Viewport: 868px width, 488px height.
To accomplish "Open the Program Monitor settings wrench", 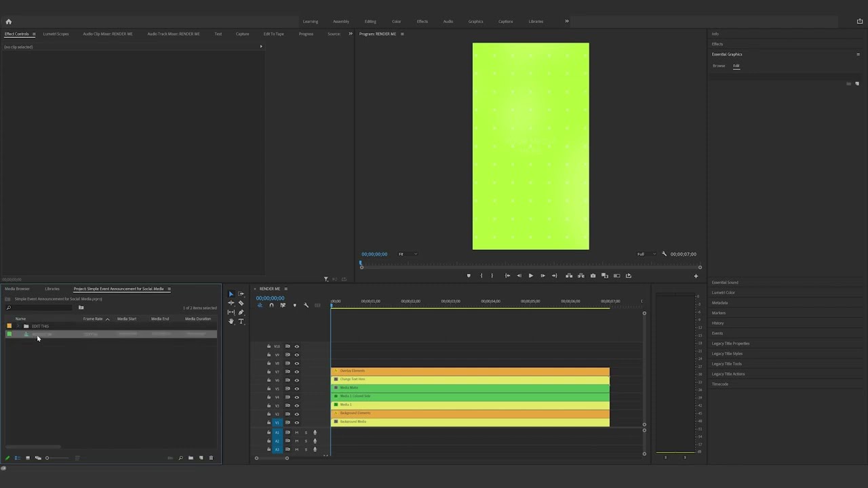I will point(664,254).
